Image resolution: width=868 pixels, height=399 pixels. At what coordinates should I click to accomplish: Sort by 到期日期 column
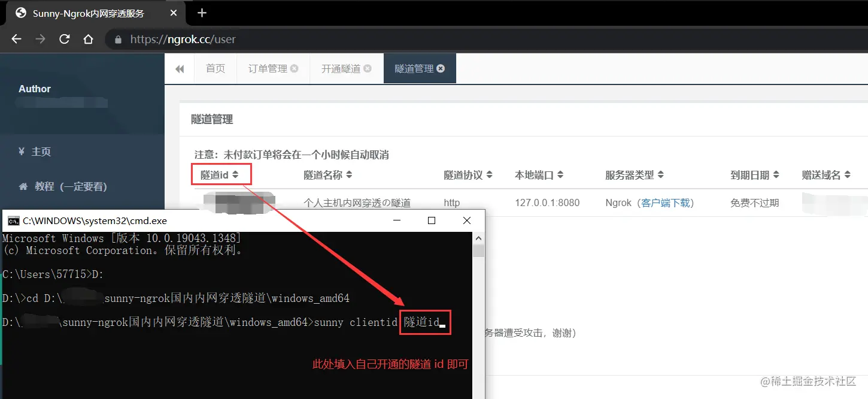(x=755, y=175)
